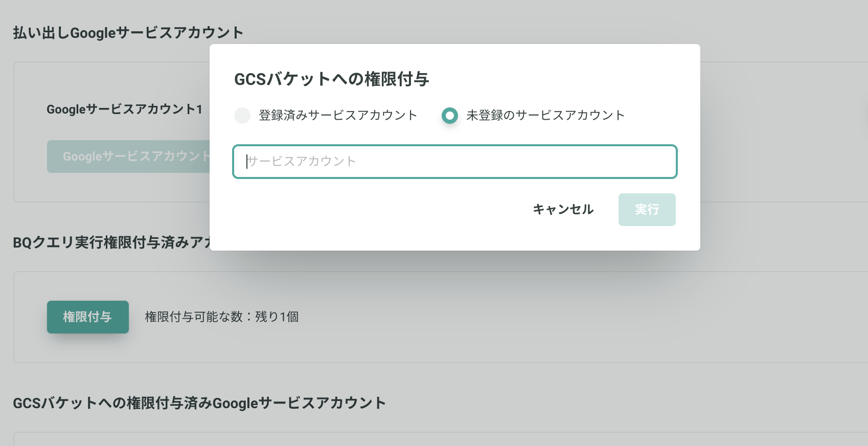Click the 権限付与可能な数：残り1個 text
The height and width of the screenshot is (446, 868).
[221, 317]
